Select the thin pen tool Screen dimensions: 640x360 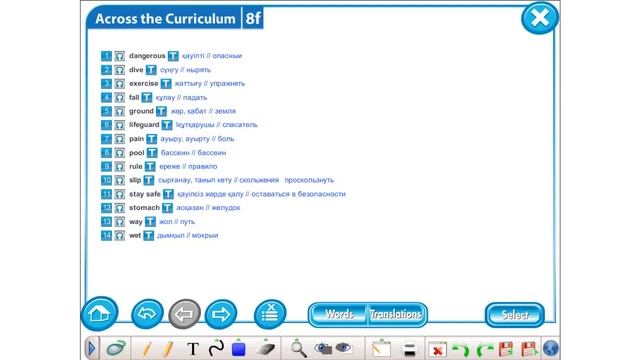tap(147, 349)
